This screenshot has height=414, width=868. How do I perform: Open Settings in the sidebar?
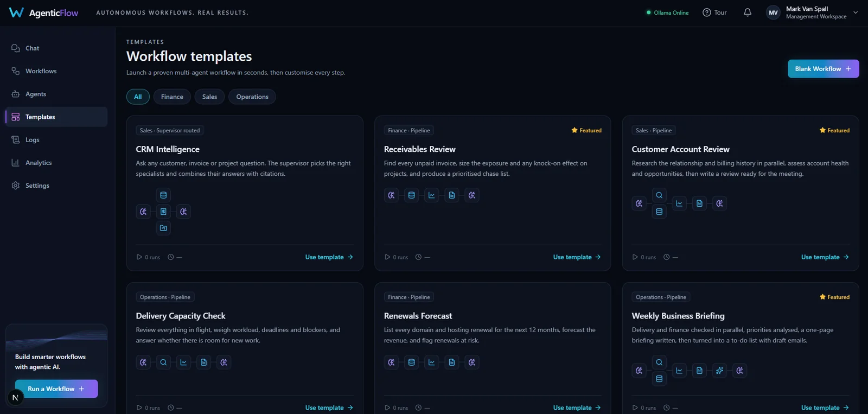(x=56, y=186)
